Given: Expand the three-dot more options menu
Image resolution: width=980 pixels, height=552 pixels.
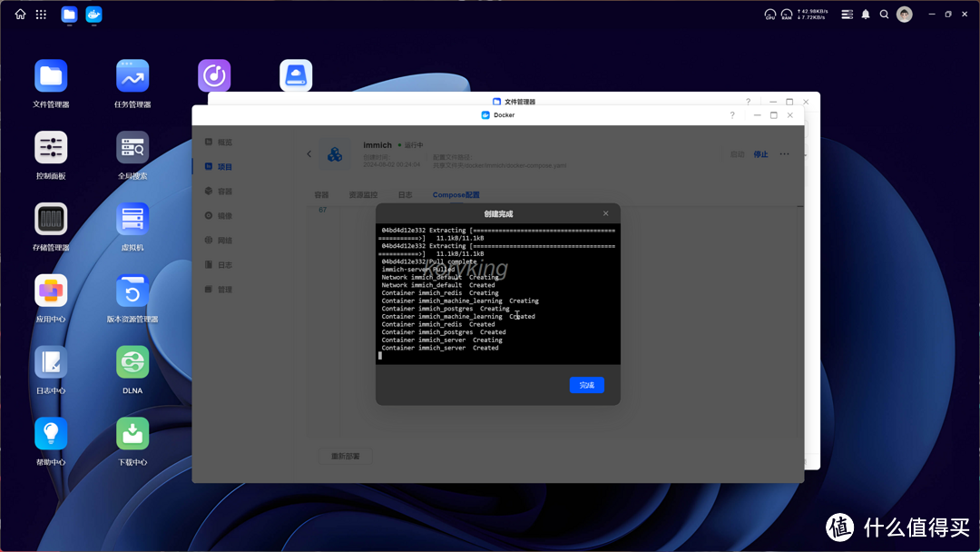Looking at the screenshot, I should [784, 154].
